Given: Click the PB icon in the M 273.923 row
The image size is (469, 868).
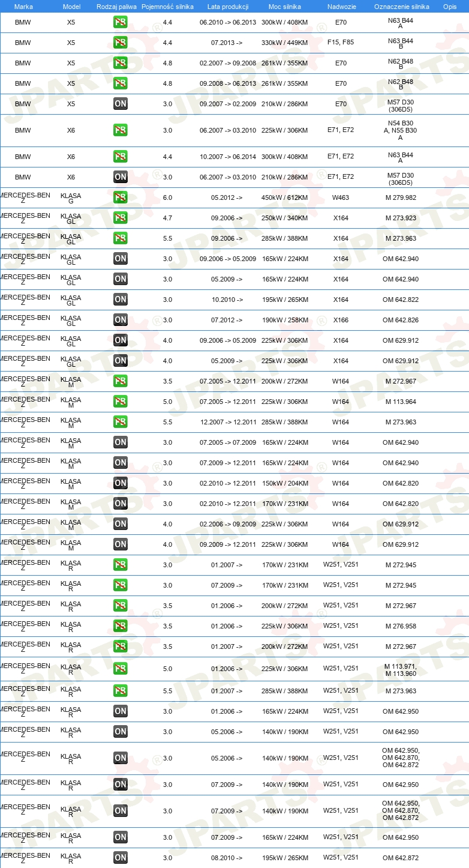Looking at the screenshot, I should coord(120,218).
